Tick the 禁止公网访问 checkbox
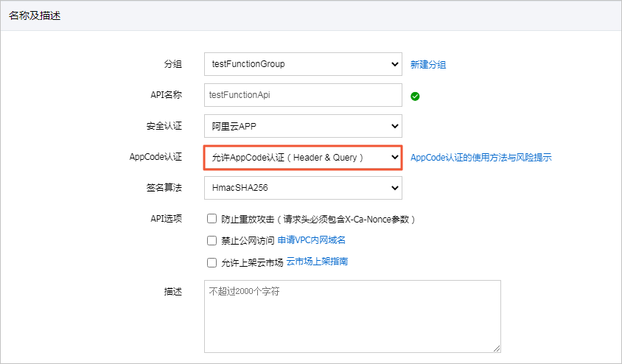622x364 pixels. pyautogui.click(x=212, y=240)
